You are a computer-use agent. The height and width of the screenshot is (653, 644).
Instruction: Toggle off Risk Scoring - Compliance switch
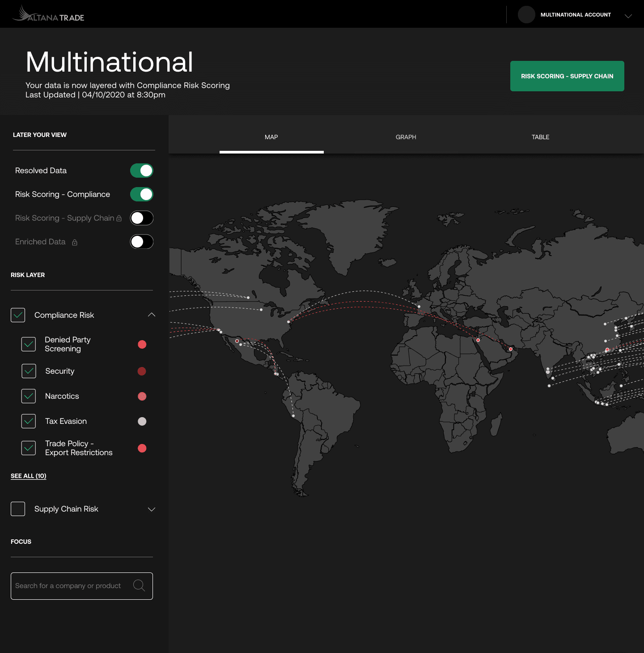(x=142, y=194)
